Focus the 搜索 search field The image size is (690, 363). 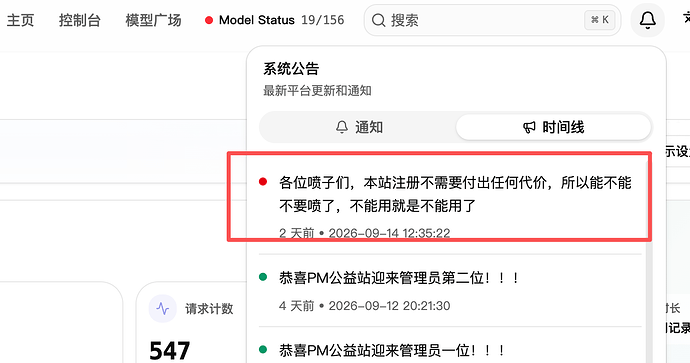click(492, 20)
